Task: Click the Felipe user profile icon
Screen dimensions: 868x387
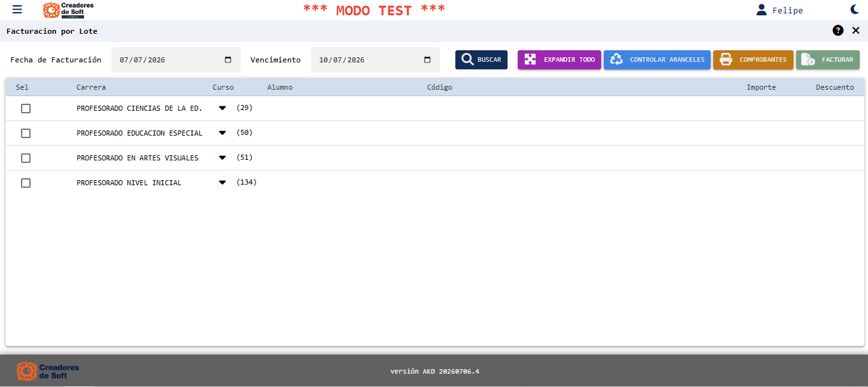Action: point(761,10)
